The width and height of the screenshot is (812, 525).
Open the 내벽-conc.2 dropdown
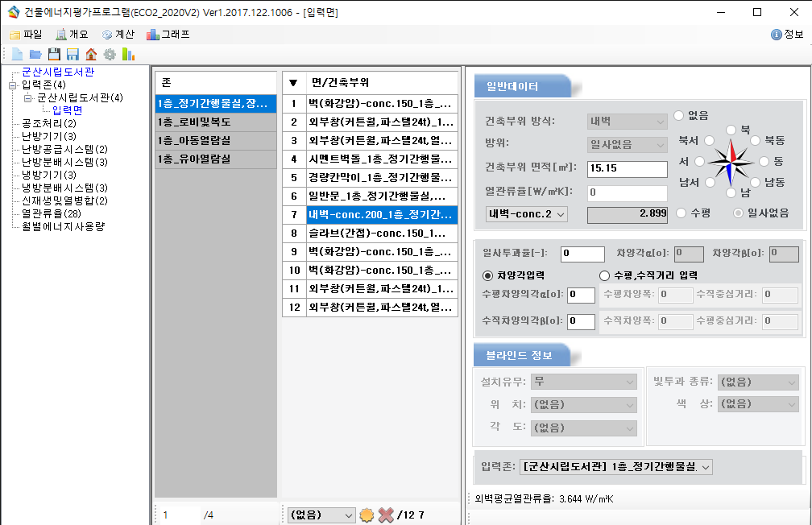[527, 214]
